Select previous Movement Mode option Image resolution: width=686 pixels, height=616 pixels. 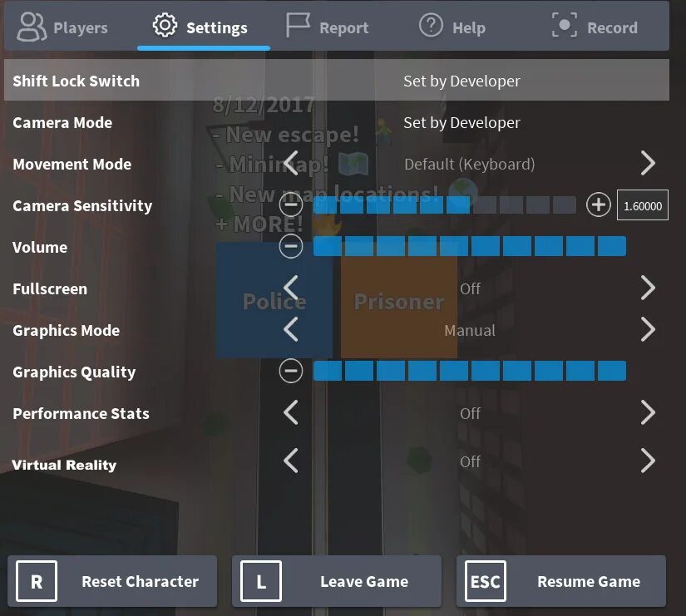pyautogui.click(x=291, y=163)
